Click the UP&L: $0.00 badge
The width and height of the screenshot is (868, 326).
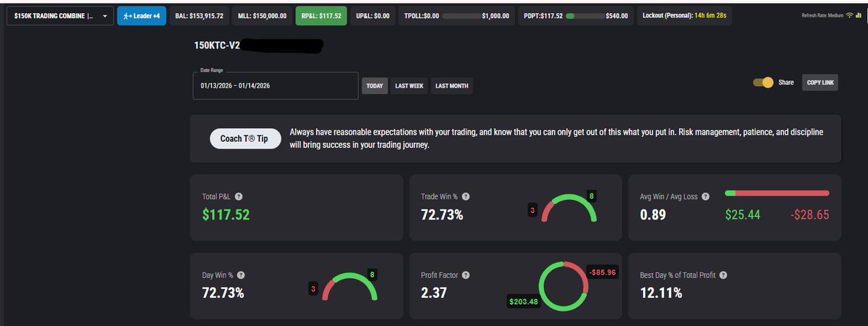pos(372,15)
